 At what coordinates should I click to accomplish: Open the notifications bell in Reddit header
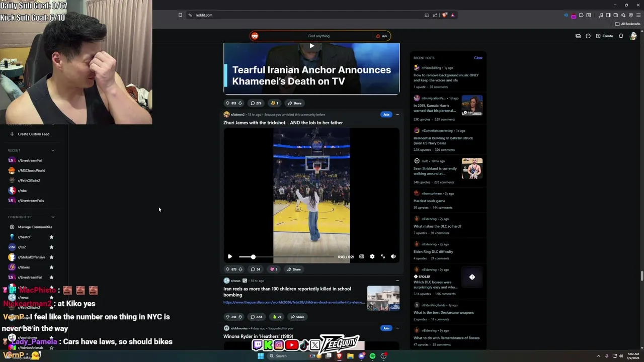pyautogui.click(x=621, y=36)
